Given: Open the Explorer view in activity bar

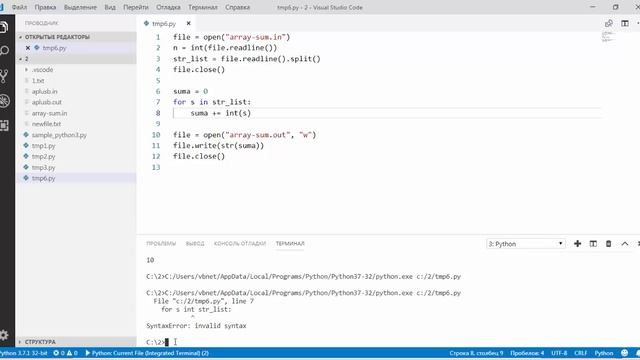Looking at the screenshot, I should (x=4, y=27).
